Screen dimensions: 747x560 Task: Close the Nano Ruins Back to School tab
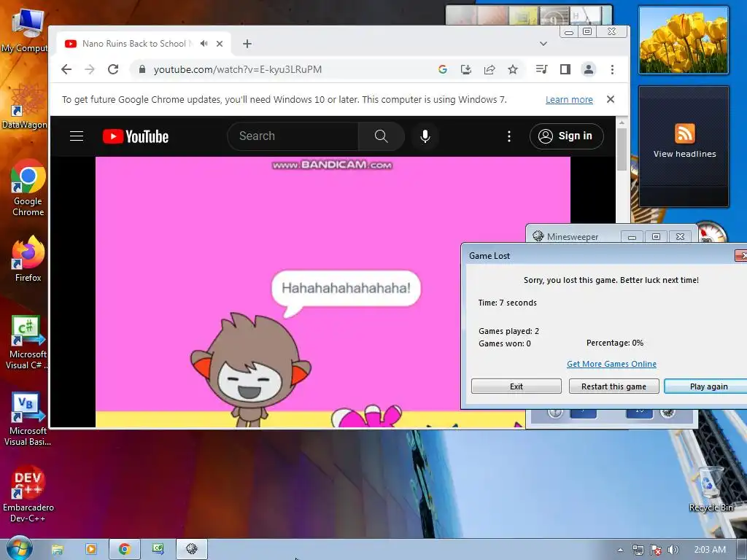coord(220,44)
